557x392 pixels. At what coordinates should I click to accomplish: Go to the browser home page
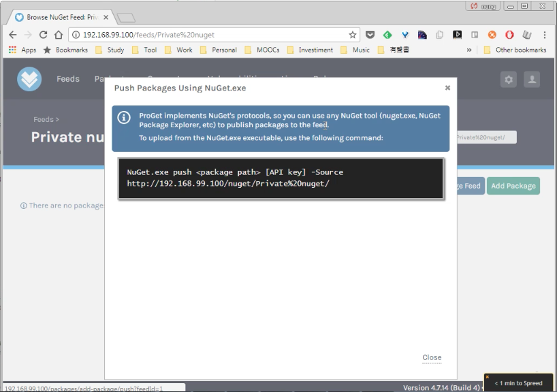59,35
